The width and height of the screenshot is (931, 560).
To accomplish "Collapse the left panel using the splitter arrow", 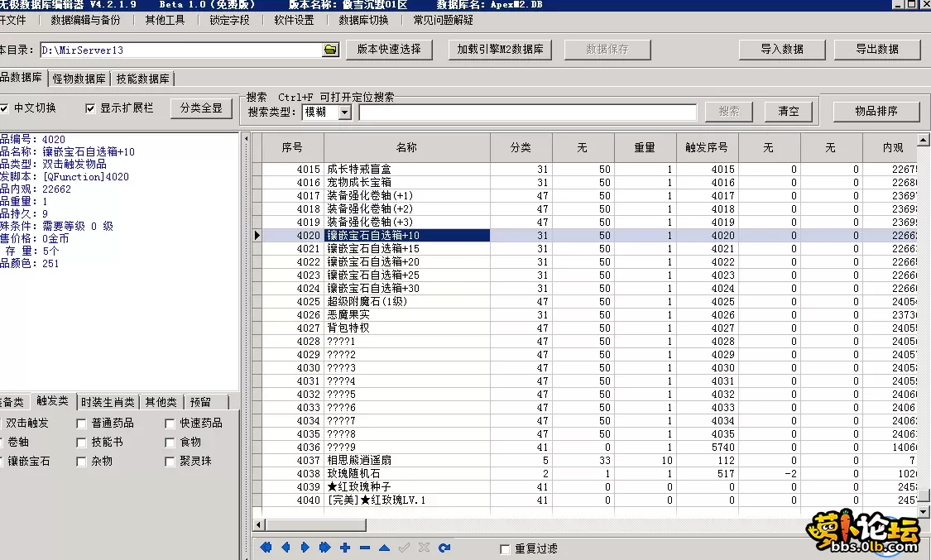I will tap(247, 139).
